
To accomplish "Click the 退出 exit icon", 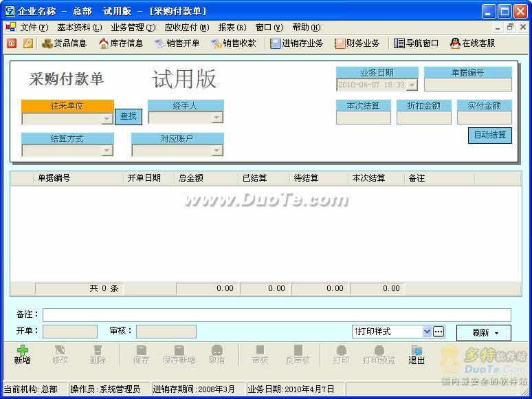I will point(417,355).
